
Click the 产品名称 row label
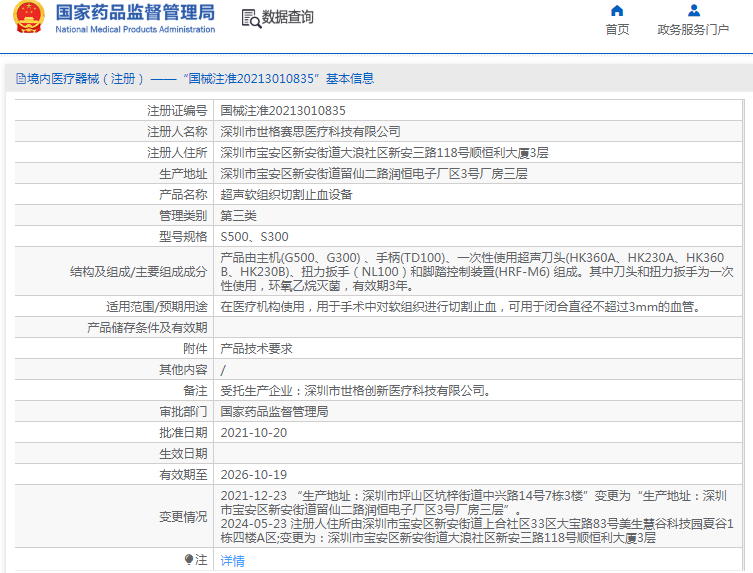[183, 195]
